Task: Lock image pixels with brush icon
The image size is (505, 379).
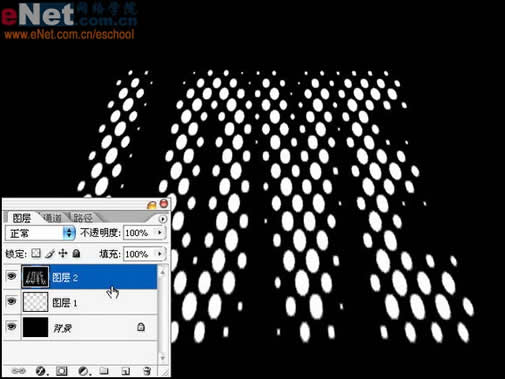Action: 50,254
